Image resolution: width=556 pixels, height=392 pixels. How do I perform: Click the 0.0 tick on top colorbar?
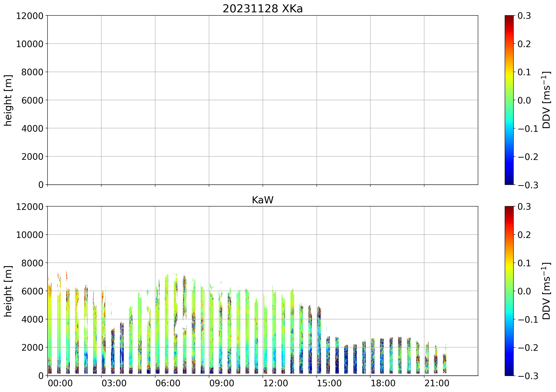[524, 100]
